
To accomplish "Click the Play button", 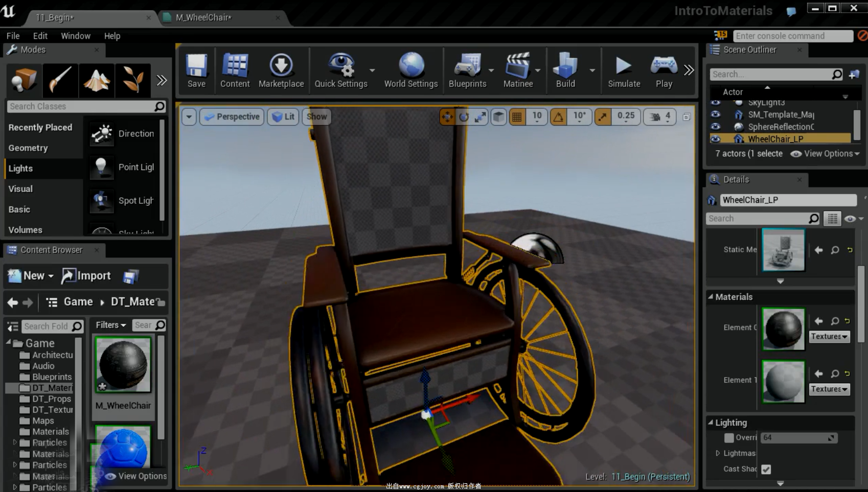I will 664,71.
